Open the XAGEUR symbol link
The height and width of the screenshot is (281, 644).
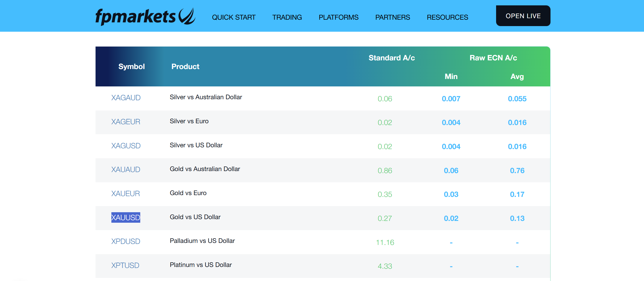[126, 122]
